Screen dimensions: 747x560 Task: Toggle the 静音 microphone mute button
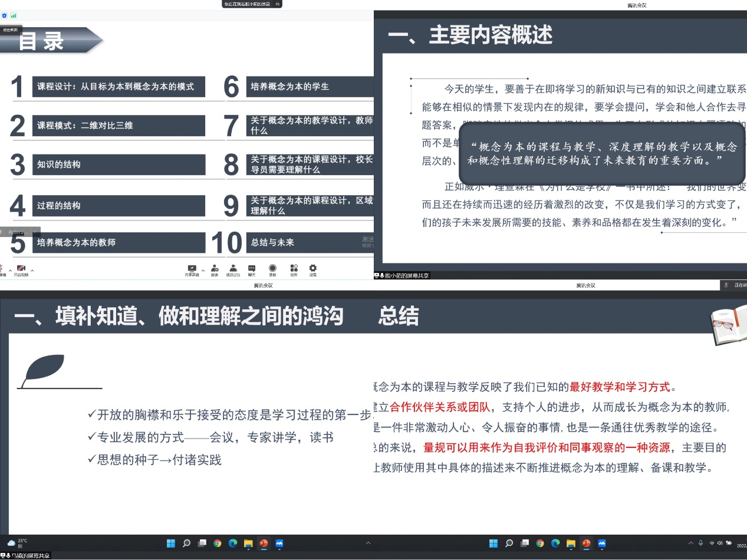click(x=2, y=269)
